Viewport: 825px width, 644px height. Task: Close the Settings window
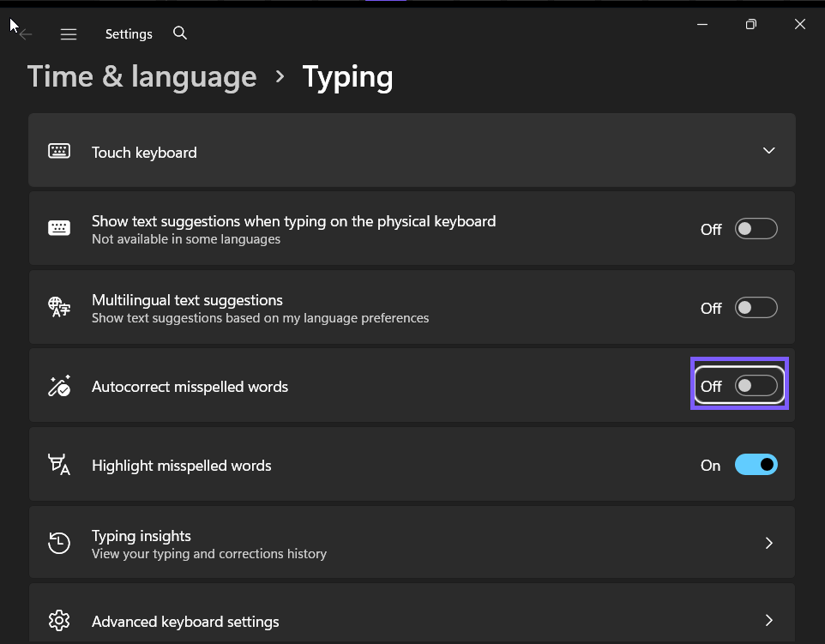[800, 24]
